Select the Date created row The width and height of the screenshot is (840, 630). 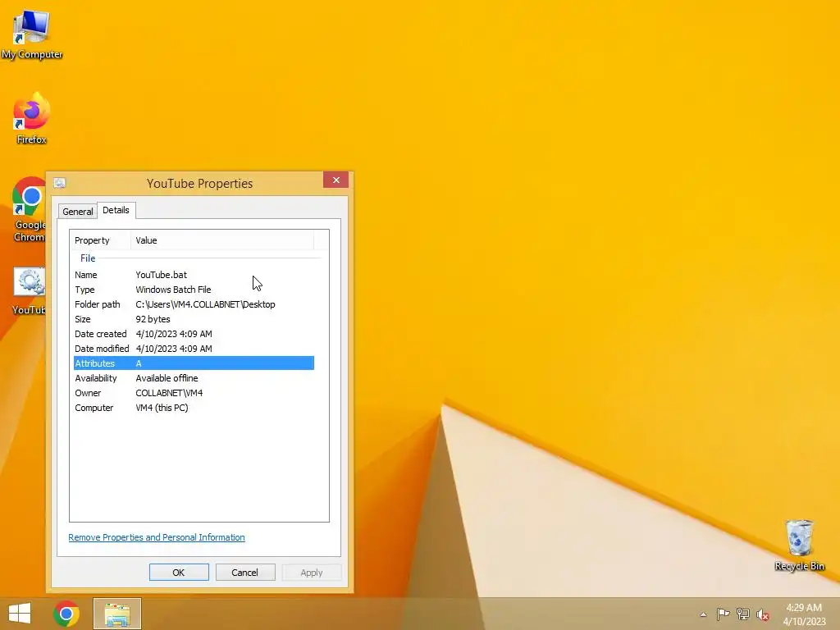point(194,334)
